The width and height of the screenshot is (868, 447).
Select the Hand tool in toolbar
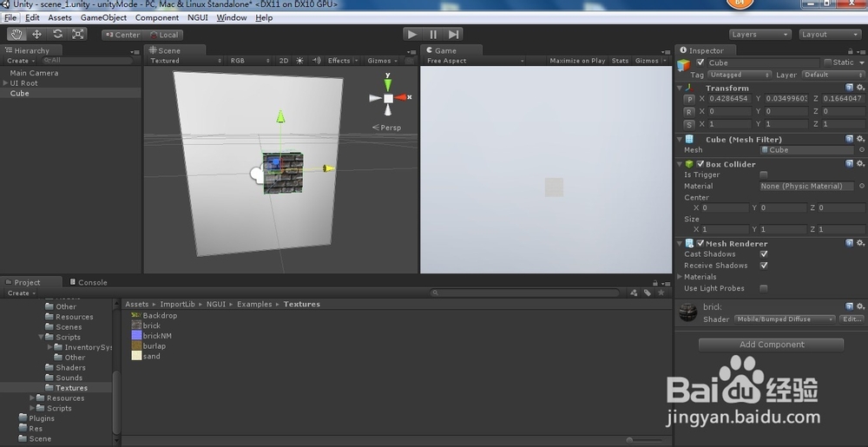coord(16,35)
